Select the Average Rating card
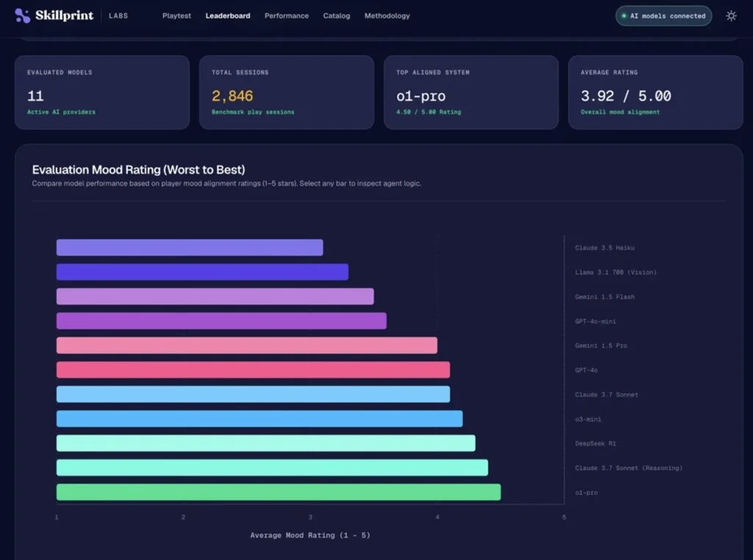The height and width of the screenshot is (560, 753). pyautogui.click(x=655, y=92)
